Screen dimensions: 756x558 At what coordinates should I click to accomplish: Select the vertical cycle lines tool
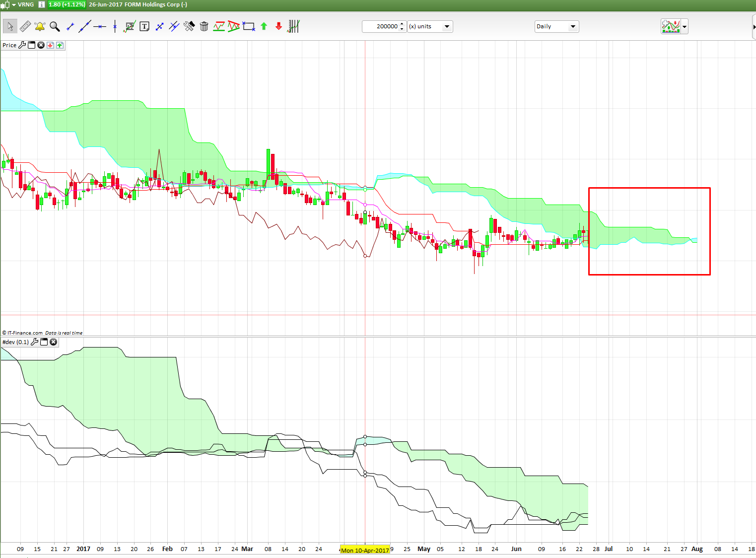tap(294, 26)
